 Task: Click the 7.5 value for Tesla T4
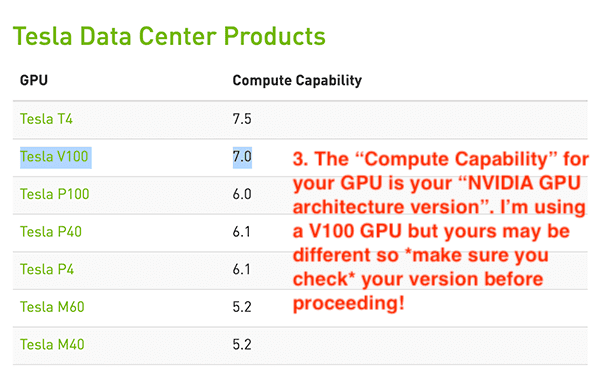pyautogui.click(x=242, y=119)
